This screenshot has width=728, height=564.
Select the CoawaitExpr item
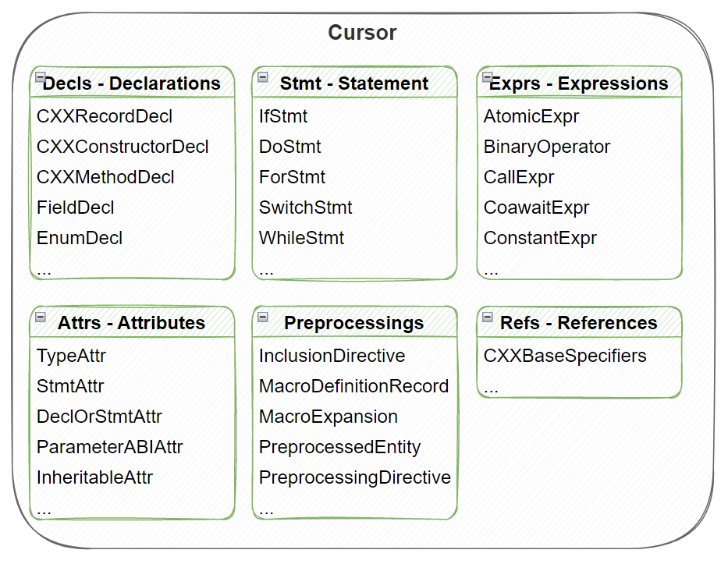pyautogui.click(x=537, y=208)
